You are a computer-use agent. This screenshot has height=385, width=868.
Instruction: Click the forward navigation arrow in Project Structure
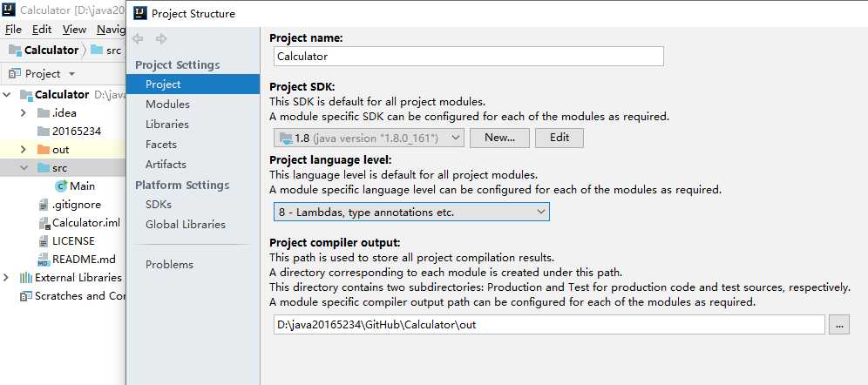pyautogui.click(x=161, y=38)
